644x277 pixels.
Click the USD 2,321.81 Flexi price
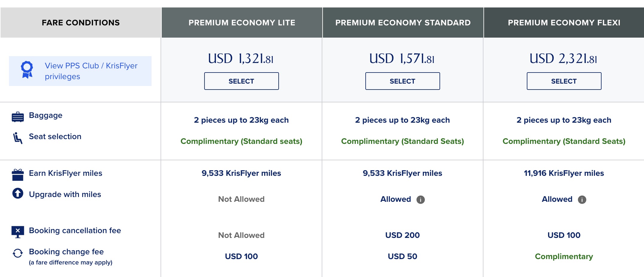click(x=564, y=59)
